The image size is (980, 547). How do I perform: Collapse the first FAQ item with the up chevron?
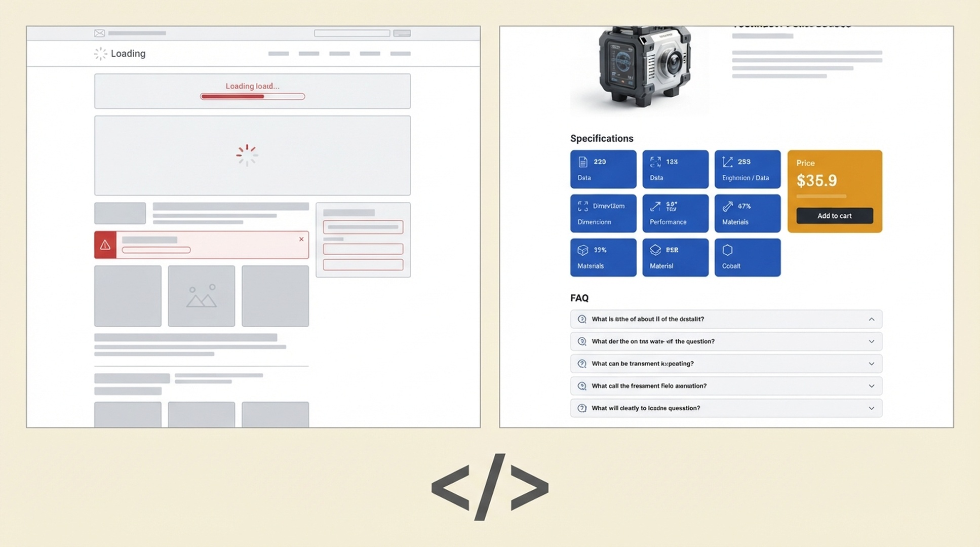point(872,319)
